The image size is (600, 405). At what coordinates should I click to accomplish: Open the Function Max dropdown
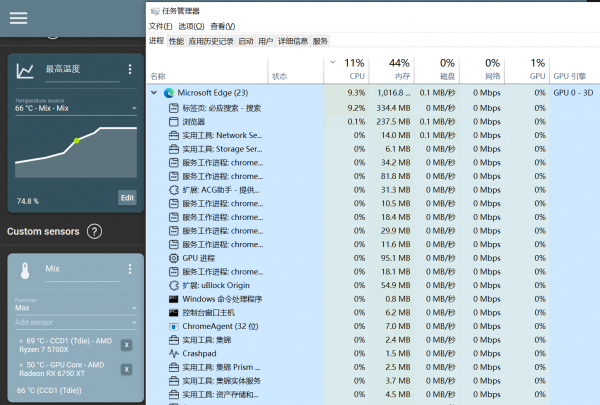pos(76,308)
